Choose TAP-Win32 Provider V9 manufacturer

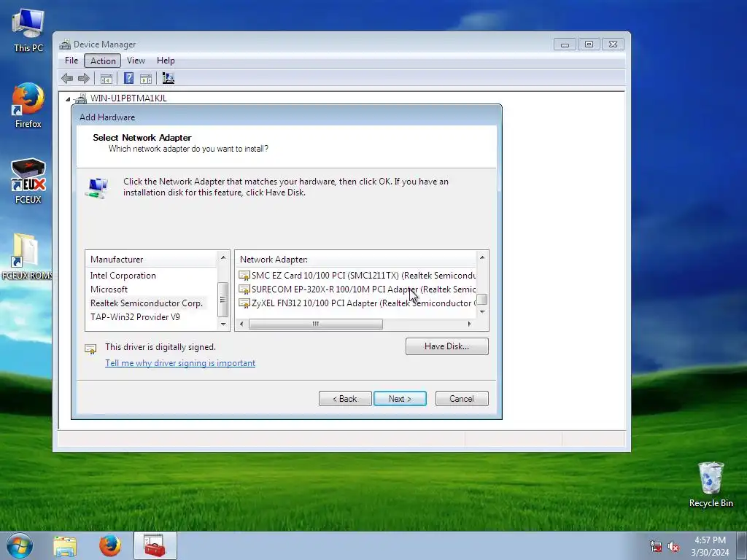[x=135, y=317]
